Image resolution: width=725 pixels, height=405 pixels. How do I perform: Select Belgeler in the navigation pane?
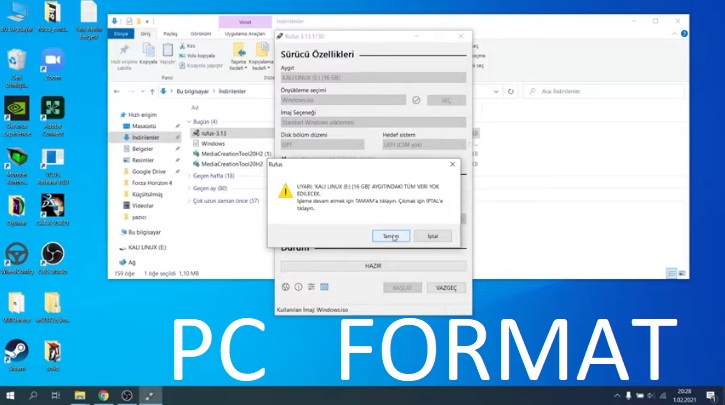142,149
